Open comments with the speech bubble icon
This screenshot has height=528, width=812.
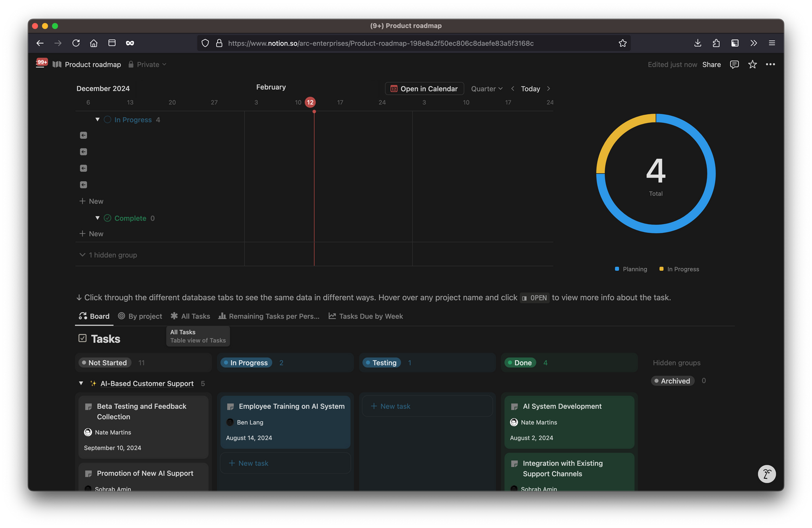pos(734,64)
